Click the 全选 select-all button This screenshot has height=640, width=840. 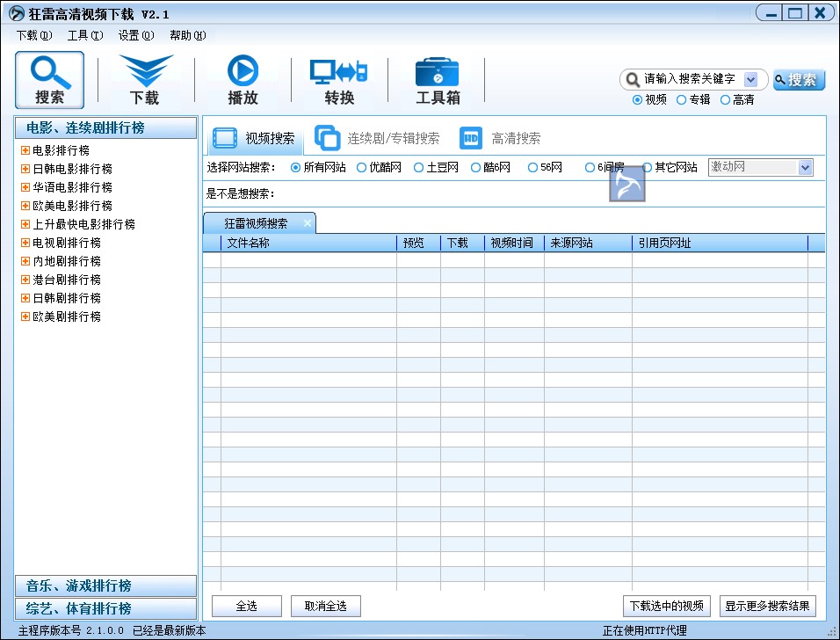click(246, 606)
